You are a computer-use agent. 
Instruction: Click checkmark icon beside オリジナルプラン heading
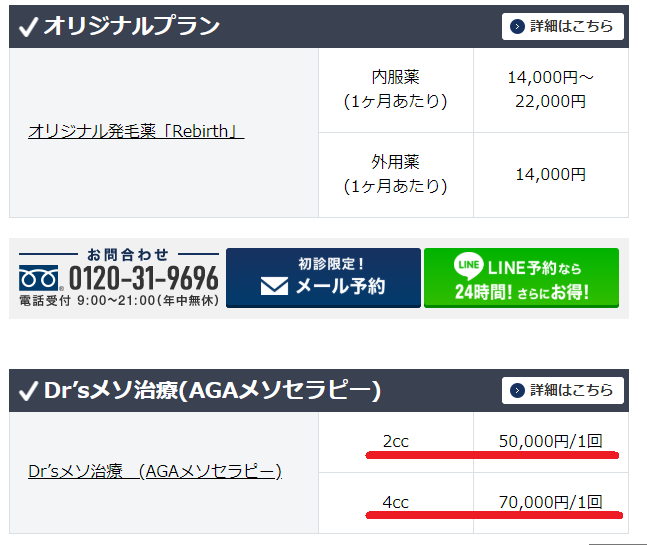coord(28,27)
